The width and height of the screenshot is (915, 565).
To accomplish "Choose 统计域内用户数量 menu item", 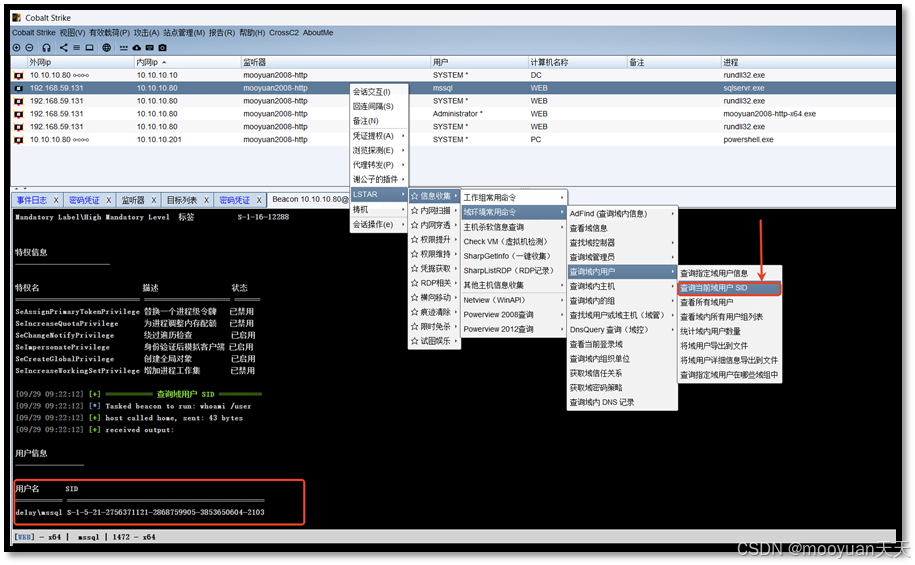I will [x=729, y=332].
